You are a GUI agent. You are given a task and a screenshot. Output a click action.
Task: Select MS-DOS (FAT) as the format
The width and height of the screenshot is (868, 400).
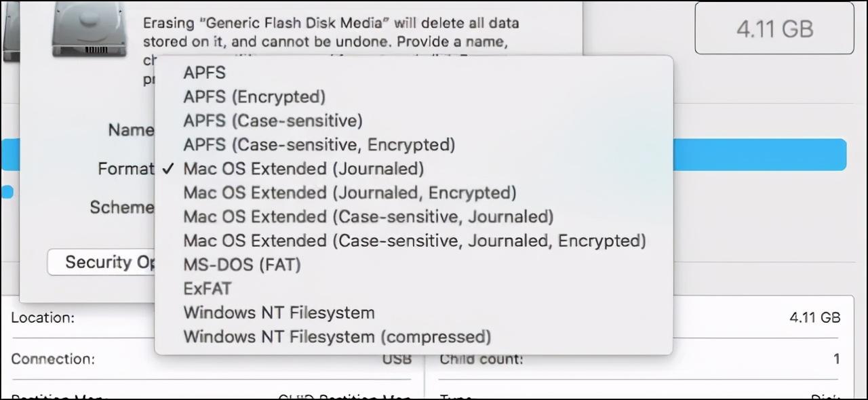(241, 264)
